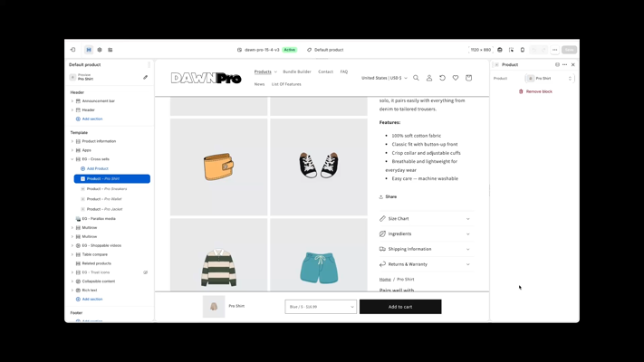This screenshot has width=644, height=362.
Task: Expand the Ingredients accordion
Action: click(425, 234)
